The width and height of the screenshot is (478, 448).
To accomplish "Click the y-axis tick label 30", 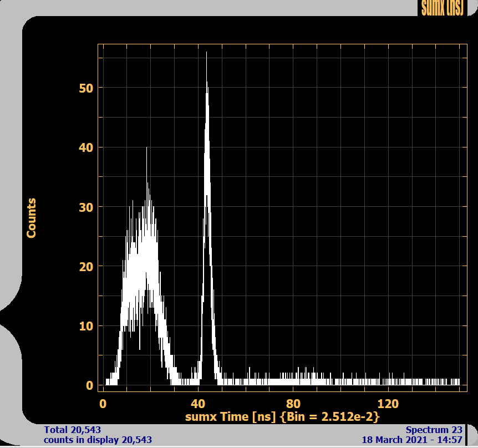I will tap(86, 207).
